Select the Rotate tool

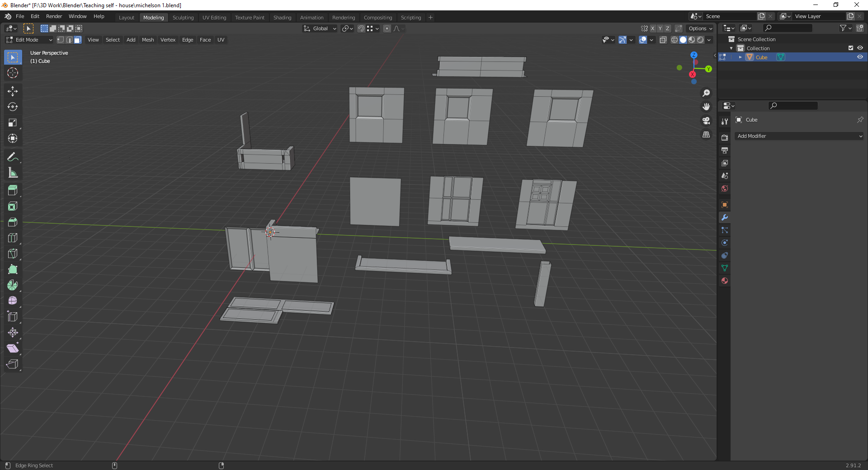pos(13,107)
